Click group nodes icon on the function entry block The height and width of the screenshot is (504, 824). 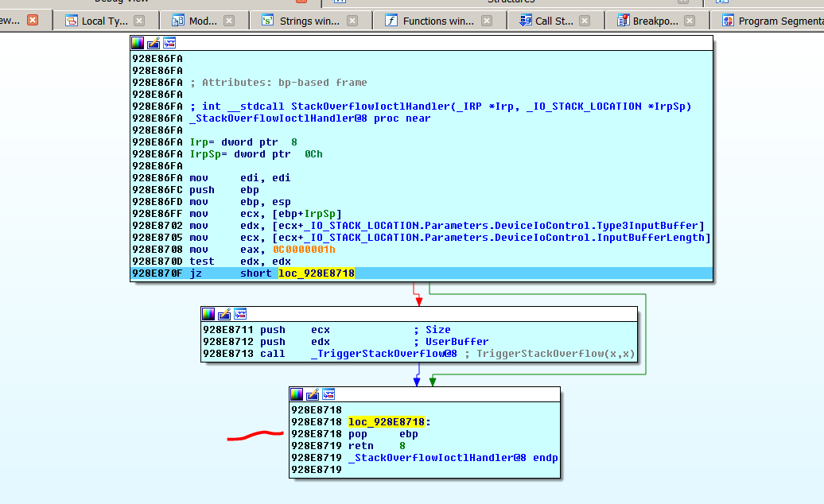click(169, 43)
